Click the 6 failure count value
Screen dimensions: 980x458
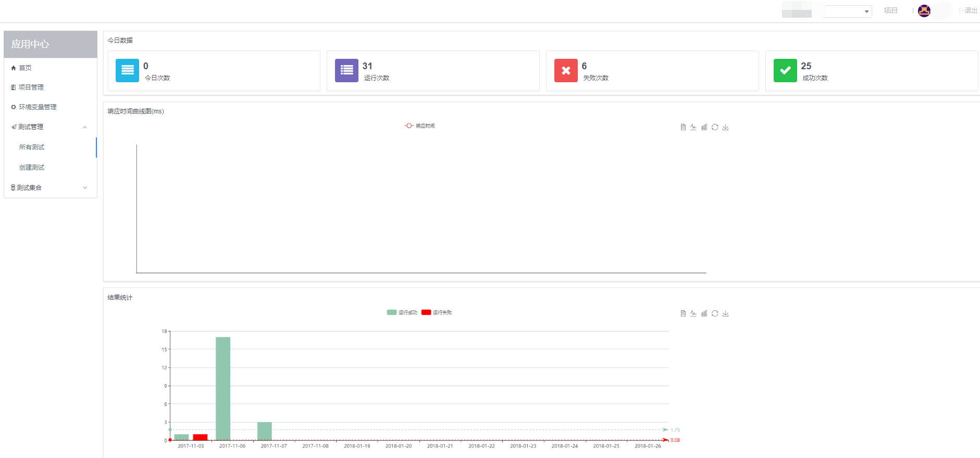click(x=584, y=66)
